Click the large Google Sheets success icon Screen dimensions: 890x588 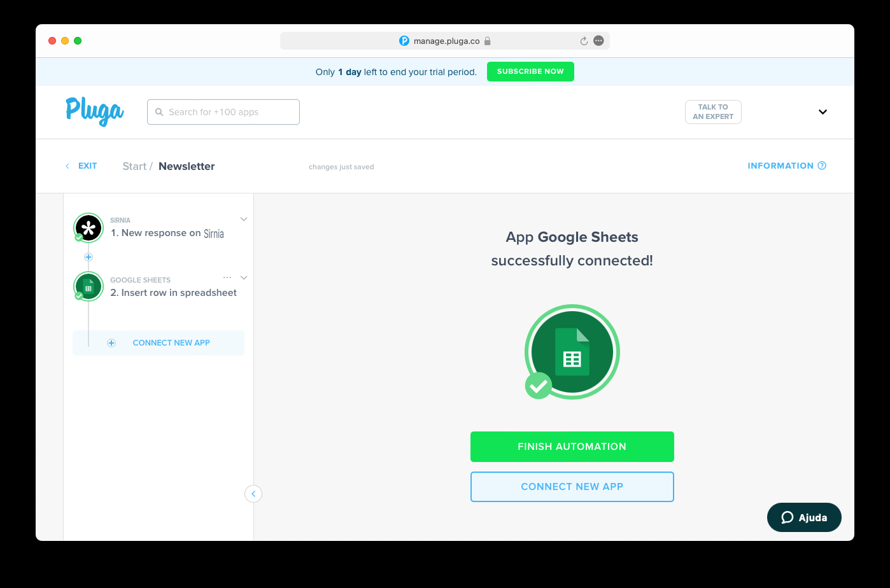point(572,352)
